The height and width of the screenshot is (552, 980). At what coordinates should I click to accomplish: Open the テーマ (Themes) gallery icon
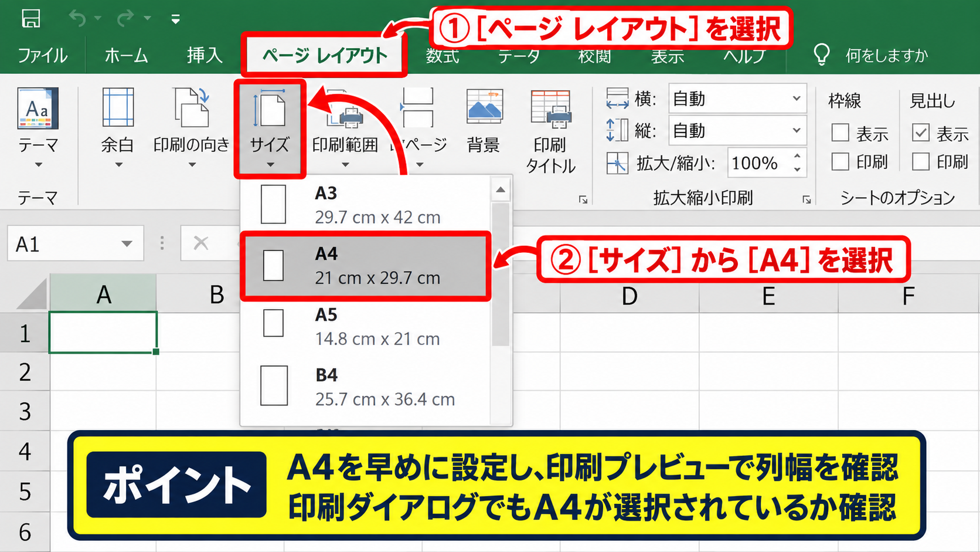click(x=38, y=108)
